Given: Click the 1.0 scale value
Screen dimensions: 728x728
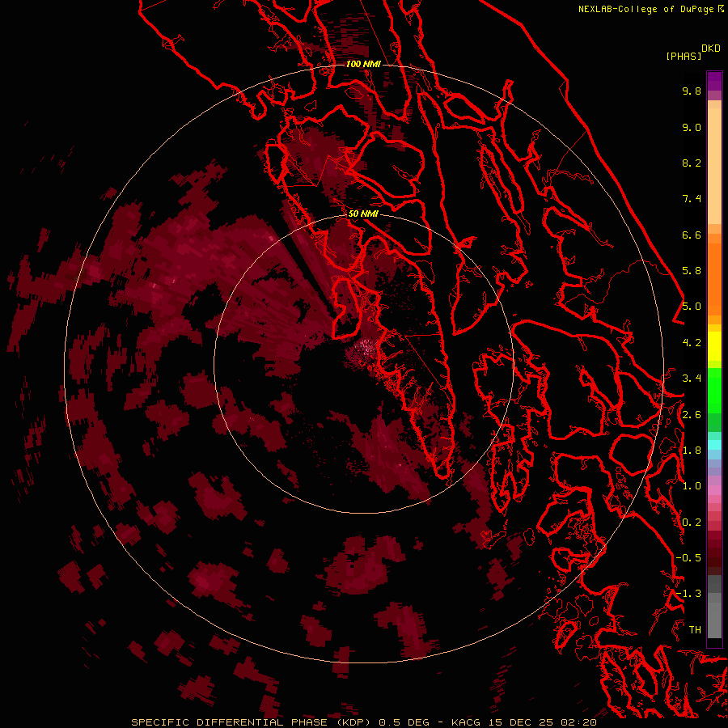Looking at the screenshot, I should (x=692, y=485).
